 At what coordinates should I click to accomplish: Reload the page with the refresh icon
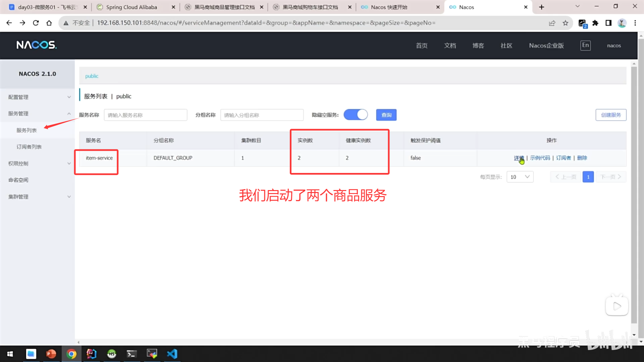[36, 23]
